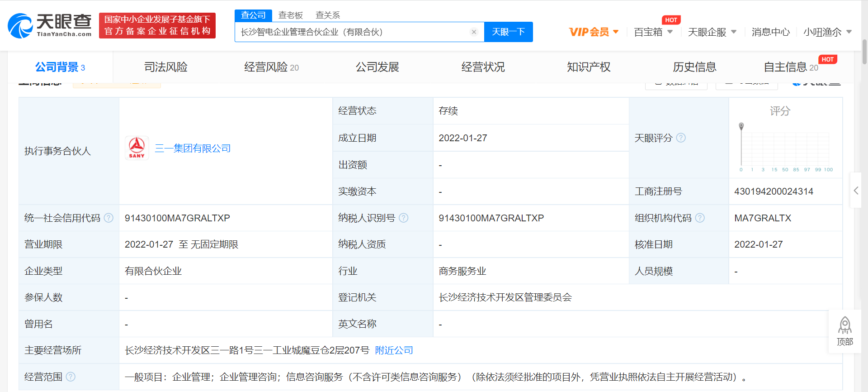The height and width of the screenshot is (392, 868).
Task: Click the help icon beside 统一社会信用代码
Action: click(x=108, y=218)
